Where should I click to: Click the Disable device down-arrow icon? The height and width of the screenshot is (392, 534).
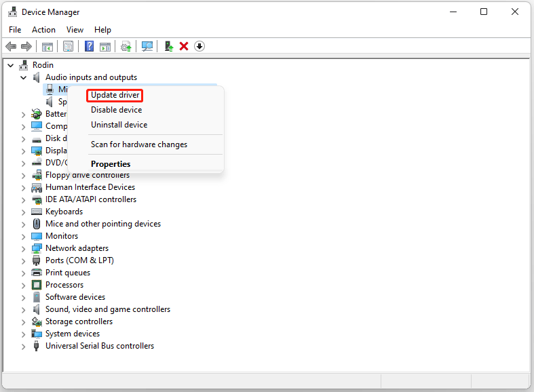(199, 46)
